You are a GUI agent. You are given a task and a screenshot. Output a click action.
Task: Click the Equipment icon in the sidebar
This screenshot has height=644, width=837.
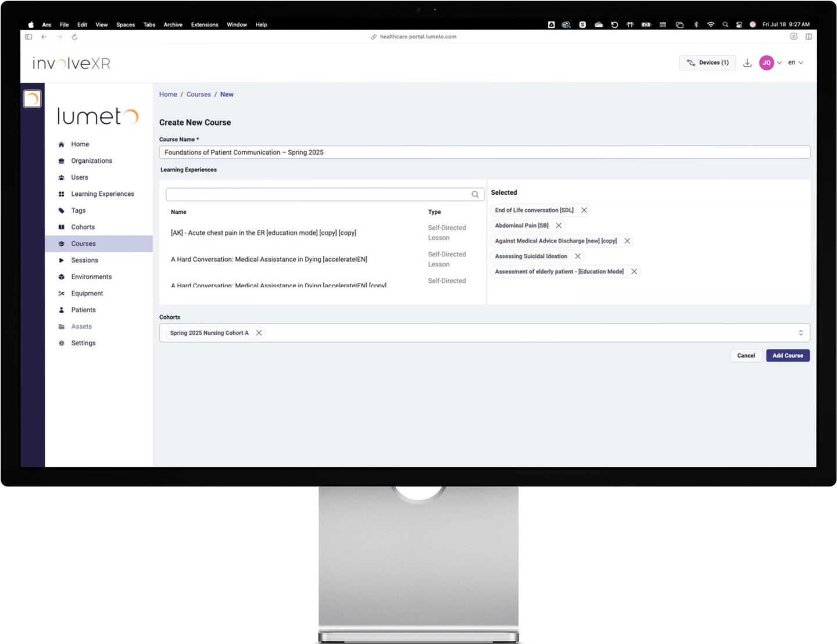pos(61,294)
